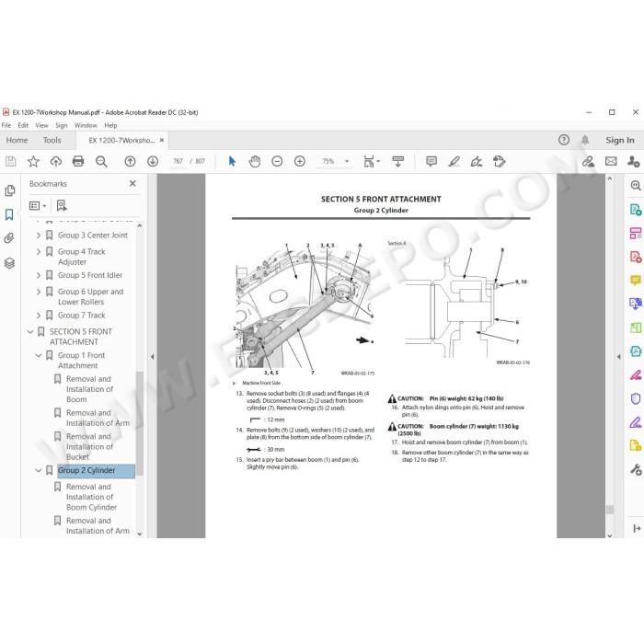Click the document vertical scrollbar thumb
The image size is (644, 644).
click(x=610, y=510)
